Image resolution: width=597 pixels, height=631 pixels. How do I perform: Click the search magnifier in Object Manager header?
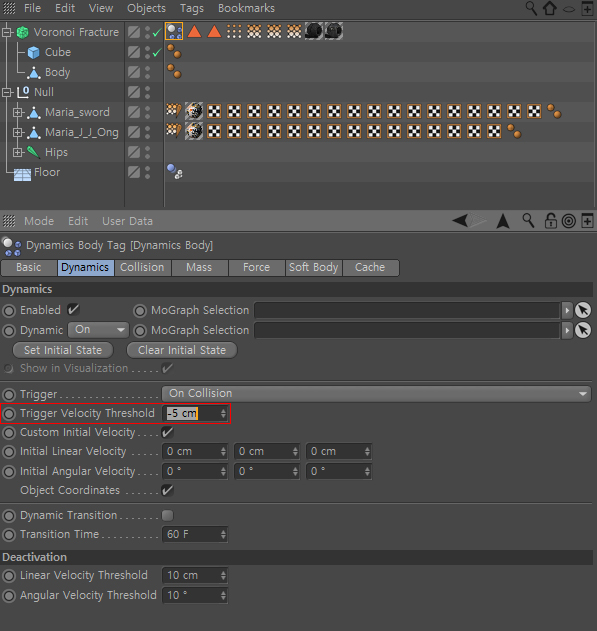[x=531, y=8]
